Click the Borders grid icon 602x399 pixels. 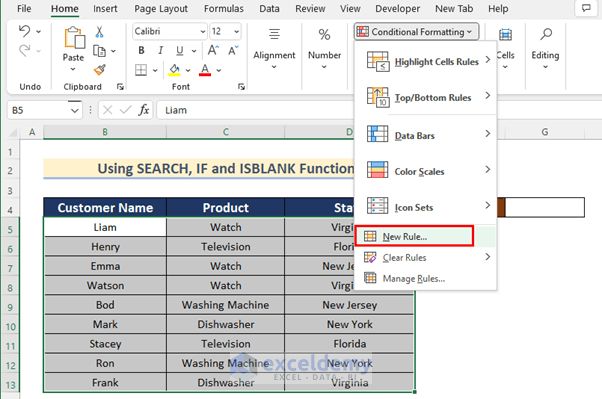(141, 70)
